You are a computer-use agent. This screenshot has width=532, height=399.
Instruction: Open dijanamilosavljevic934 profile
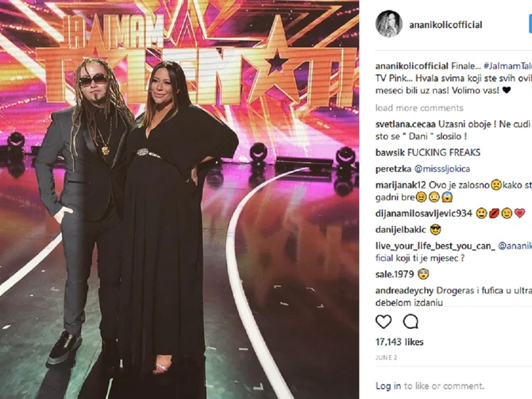tap(424, 213)
